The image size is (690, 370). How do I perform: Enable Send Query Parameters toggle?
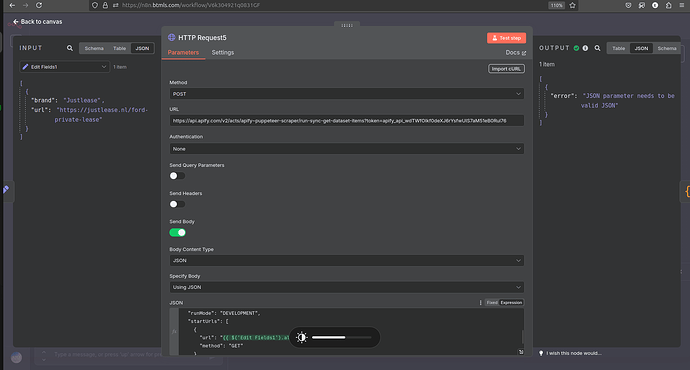(x=177, y=176)
